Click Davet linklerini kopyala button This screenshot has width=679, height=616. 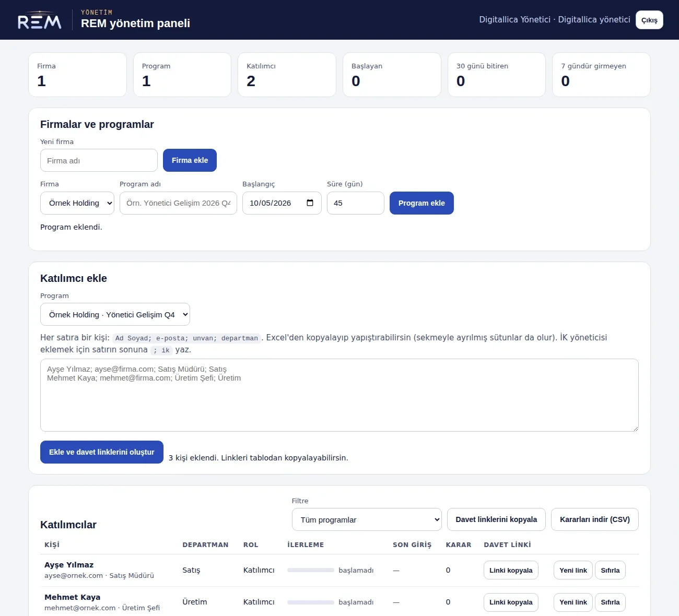coord(496,519)
